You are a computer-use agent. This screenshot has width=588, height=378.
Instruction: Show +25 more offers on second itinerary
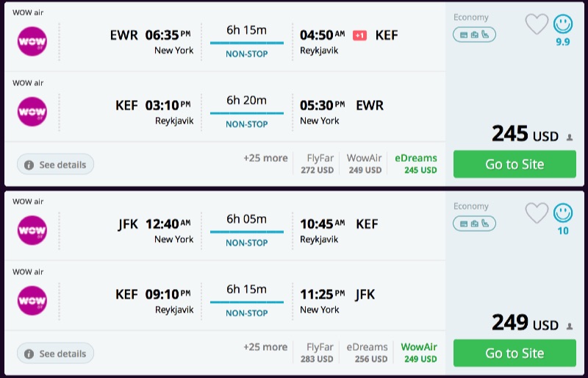pos(265,347)
